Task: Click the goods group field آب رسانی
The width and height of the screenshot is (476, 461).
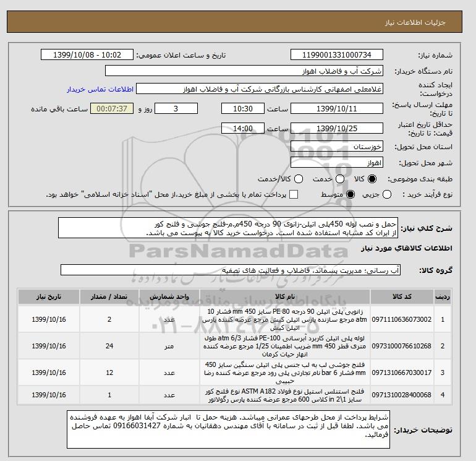Action: tap(231, 270)
